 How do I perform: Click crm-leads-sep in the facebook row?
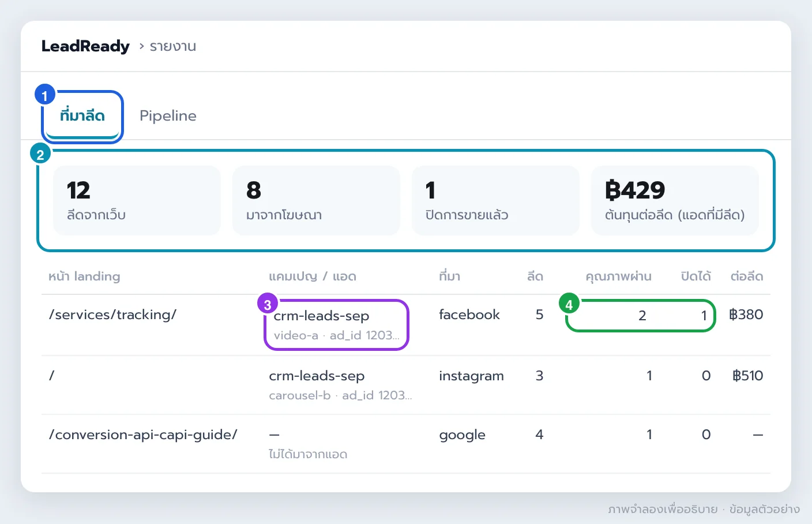click(x=321, y=316)
